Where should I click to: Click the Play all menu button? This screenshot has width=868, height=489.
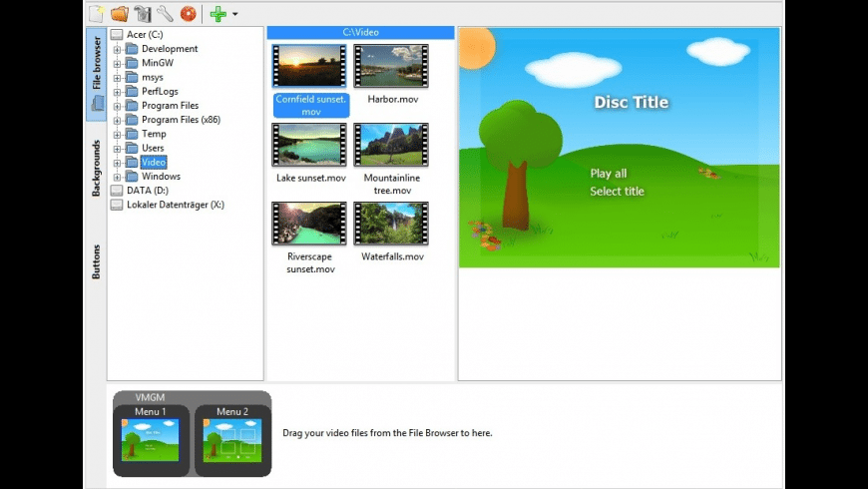coord(609,174)
